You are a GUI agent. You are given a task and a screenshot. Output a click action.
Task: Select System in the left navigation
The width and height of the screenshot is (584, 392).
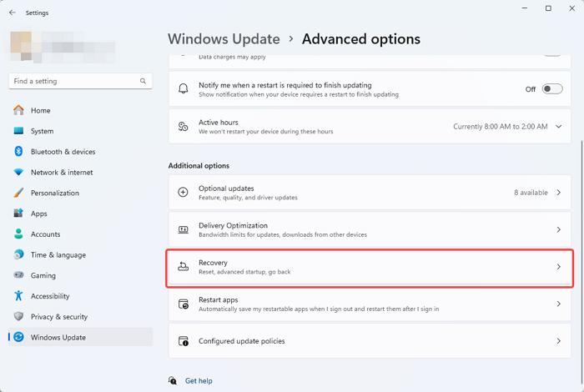(42, 131)
